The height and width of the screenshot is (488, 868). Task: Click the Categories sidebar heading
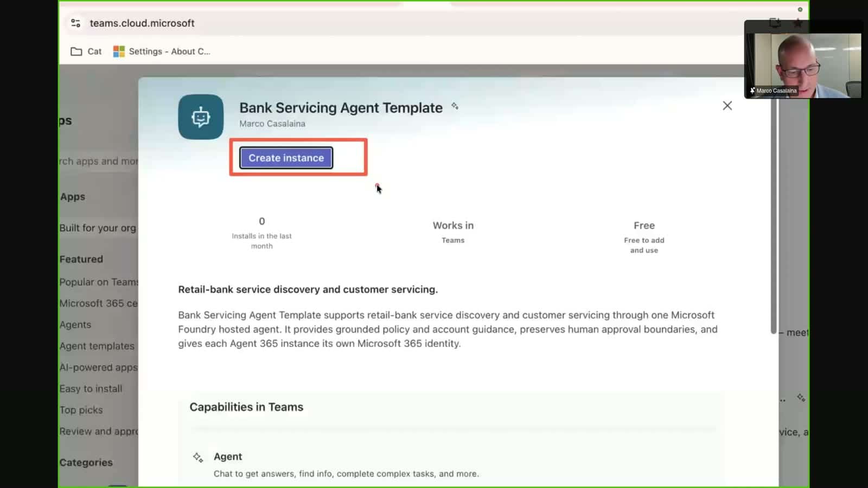86,463
